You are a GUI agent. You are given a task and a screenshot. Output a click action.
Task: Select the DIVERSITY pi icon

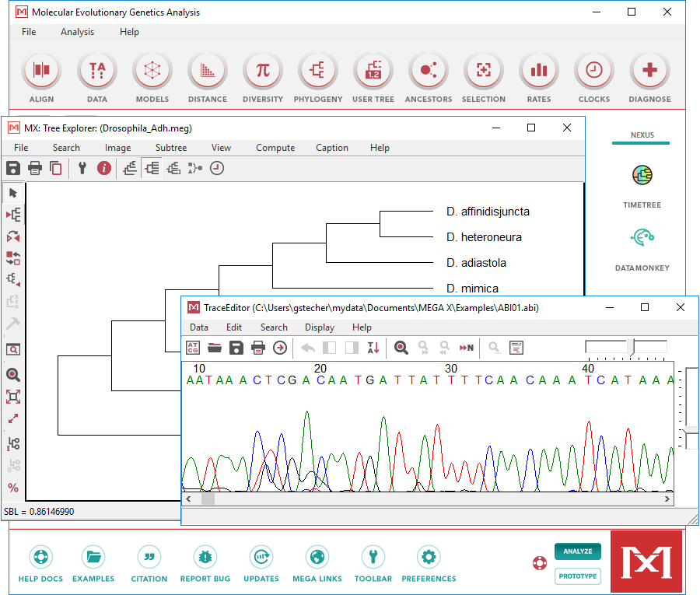(263, 71)
